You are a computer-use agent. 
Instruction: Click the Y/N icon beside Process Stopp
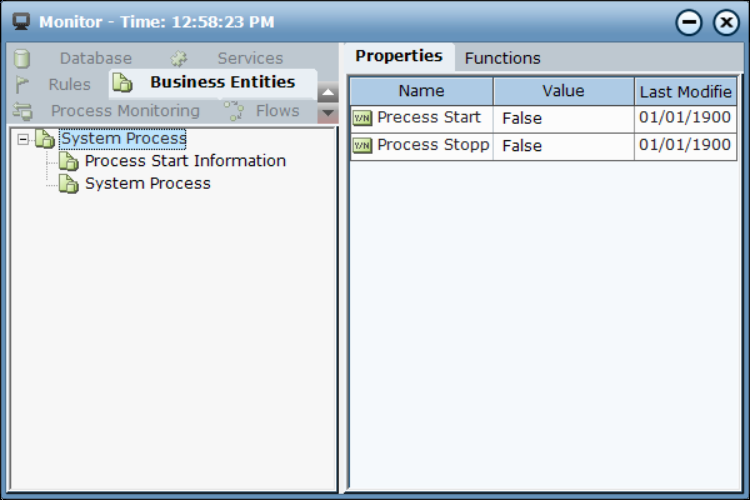tap(362, 145)
